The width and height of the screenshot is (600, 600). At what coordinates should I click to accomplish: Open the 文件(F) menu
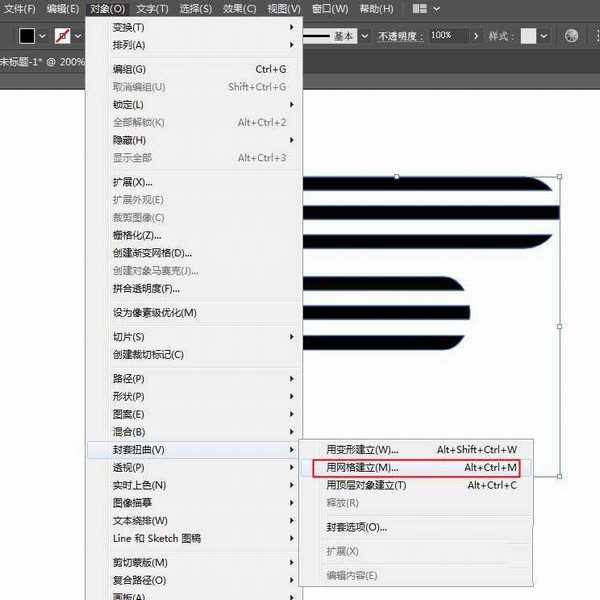click(20, 9)
